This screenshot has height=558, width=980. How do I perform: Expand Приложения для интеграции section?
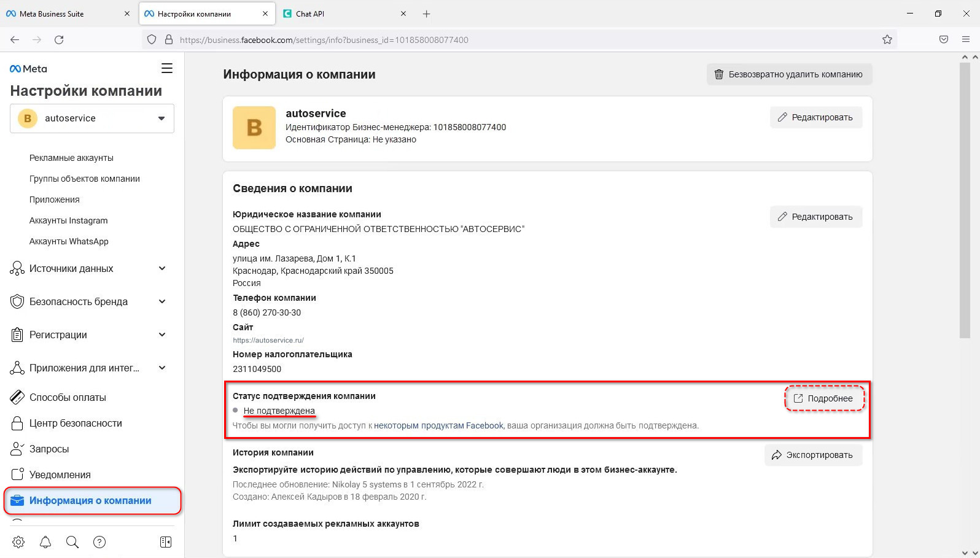tap(162, 368)
